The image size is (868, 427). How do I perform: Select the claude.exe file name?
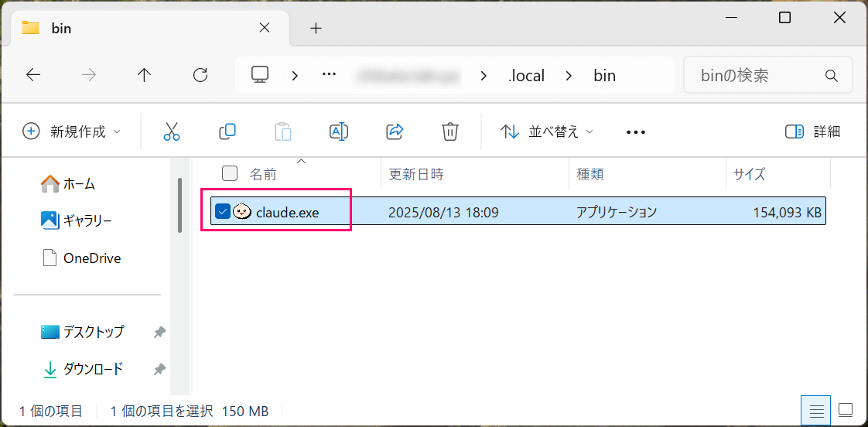pyautogui.click(x=287, y=211)
